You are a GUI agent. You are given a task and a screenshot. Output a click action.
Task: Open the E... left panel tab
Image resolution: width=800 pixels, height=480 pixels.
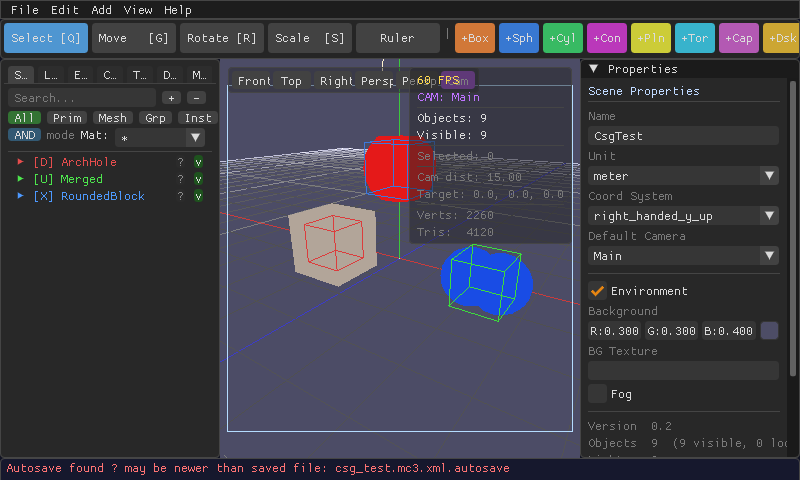(80, 75)
